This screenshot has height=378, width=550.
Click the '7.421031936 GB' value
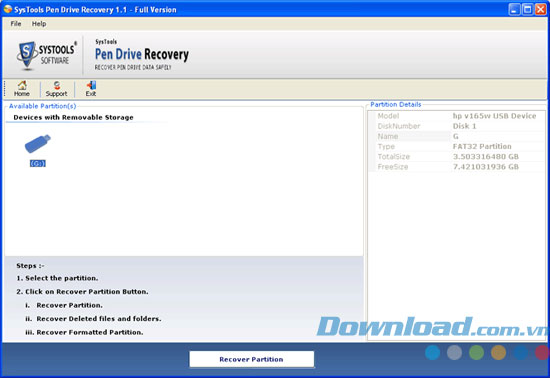click(485, 167)
